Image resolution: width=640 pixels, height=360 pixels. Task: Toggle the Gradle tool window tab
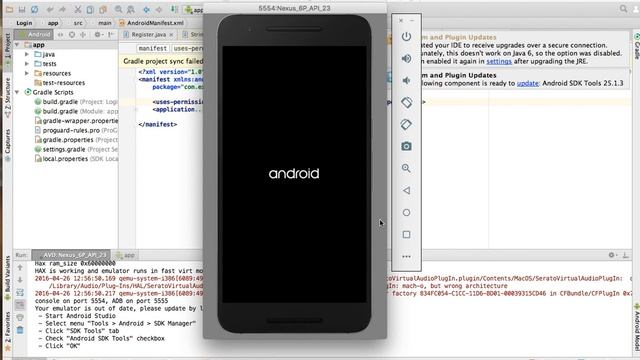(636, 46)
